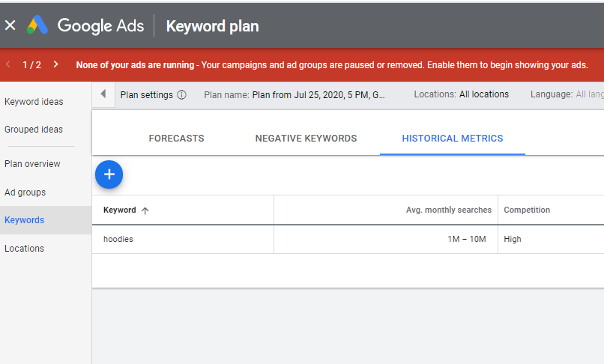Click Avg. monthly searches column header

click(x=449, y=210)
